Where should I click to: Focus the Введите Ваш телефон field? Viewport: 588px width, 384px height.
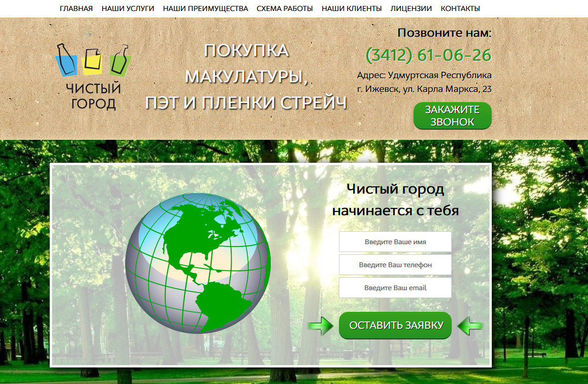395,264
